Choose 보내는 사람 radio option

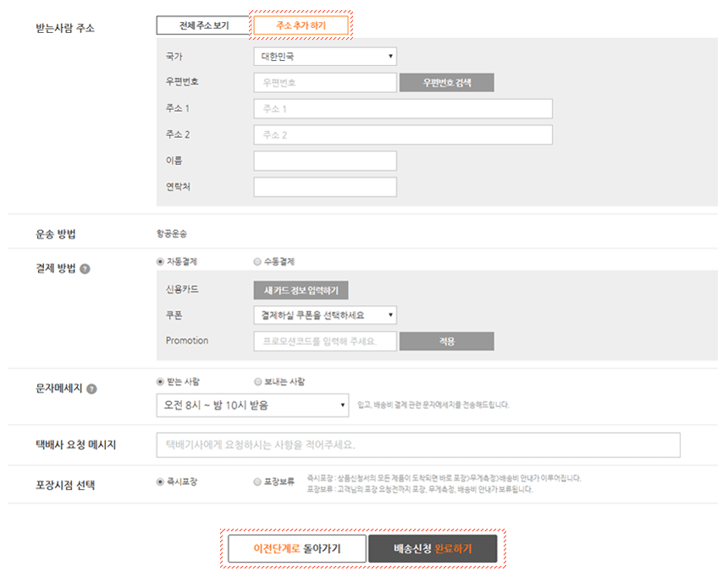(257, 382)
